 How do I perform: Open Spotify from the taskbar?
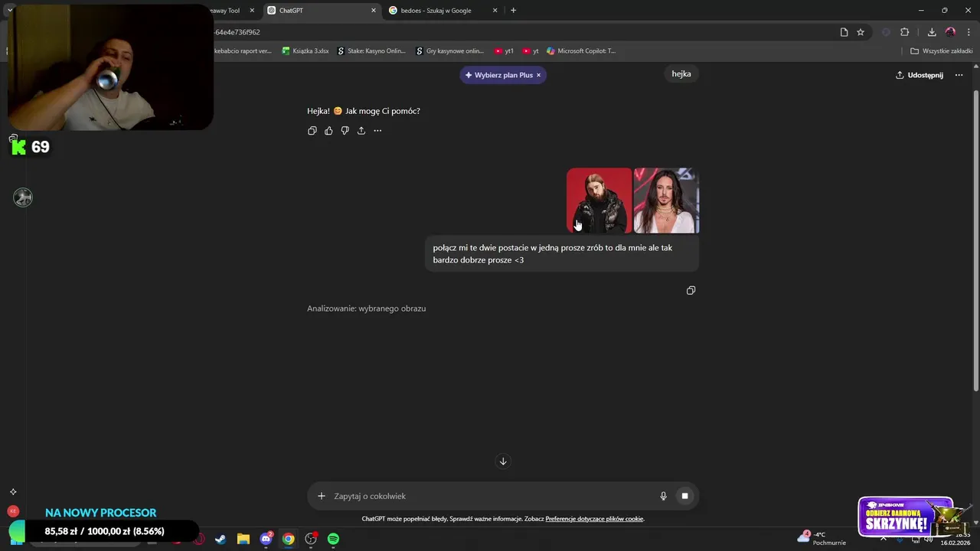[333, 539]
